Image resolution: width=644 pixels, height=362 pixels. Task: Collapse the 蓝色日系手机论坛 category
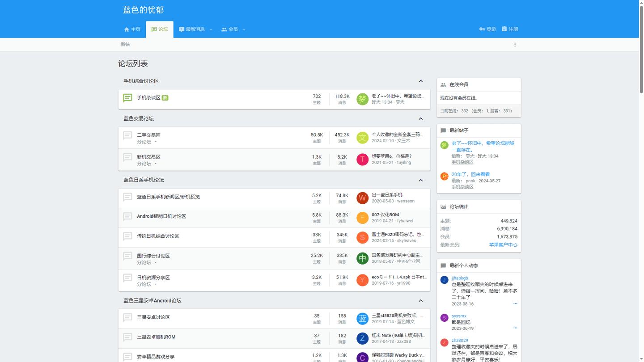(420, 180)
